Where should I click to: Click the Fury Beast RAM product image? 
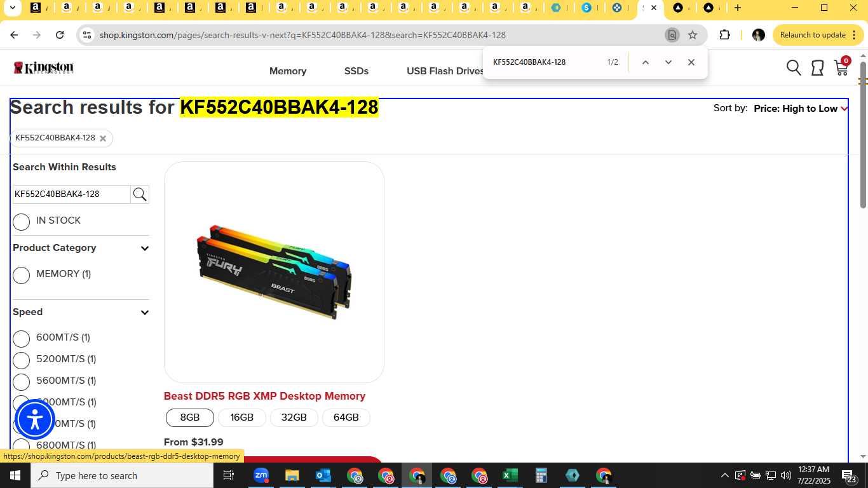(274, 272)
